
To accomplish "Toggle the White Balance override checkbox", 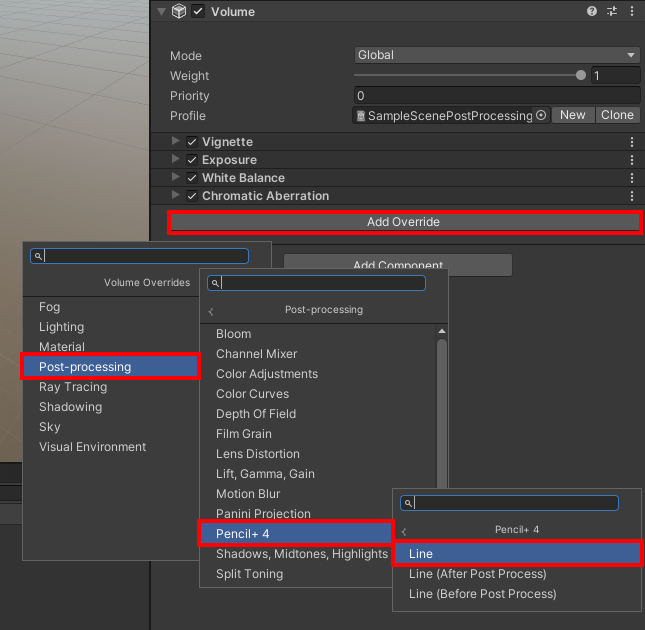I will pyautogui.click(x=192, y=178).
